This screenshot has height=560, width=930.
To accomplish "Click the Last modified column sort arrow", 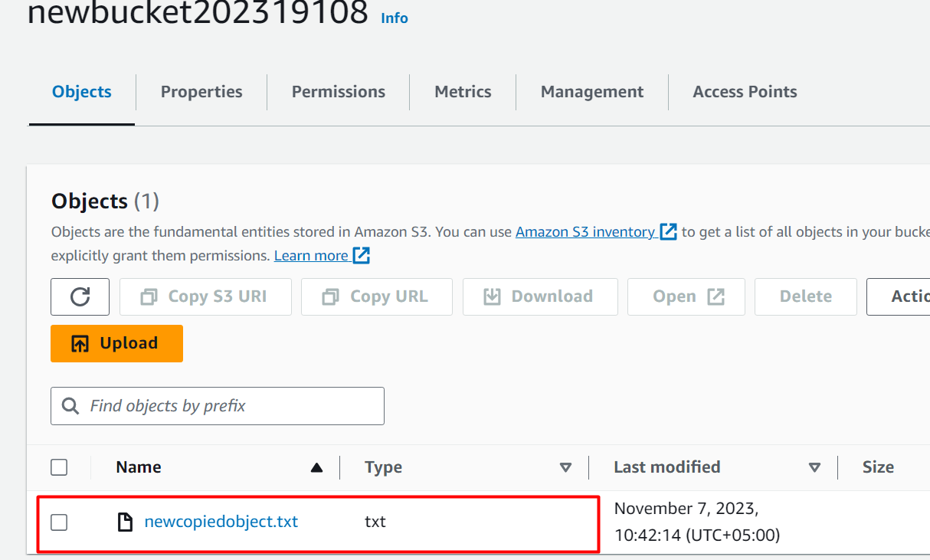I will pos(814,467).
